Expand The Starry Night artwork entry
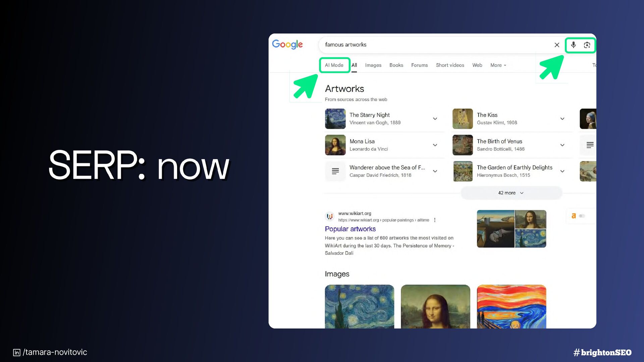Viewport: 644px width, 362px height. 435,119
